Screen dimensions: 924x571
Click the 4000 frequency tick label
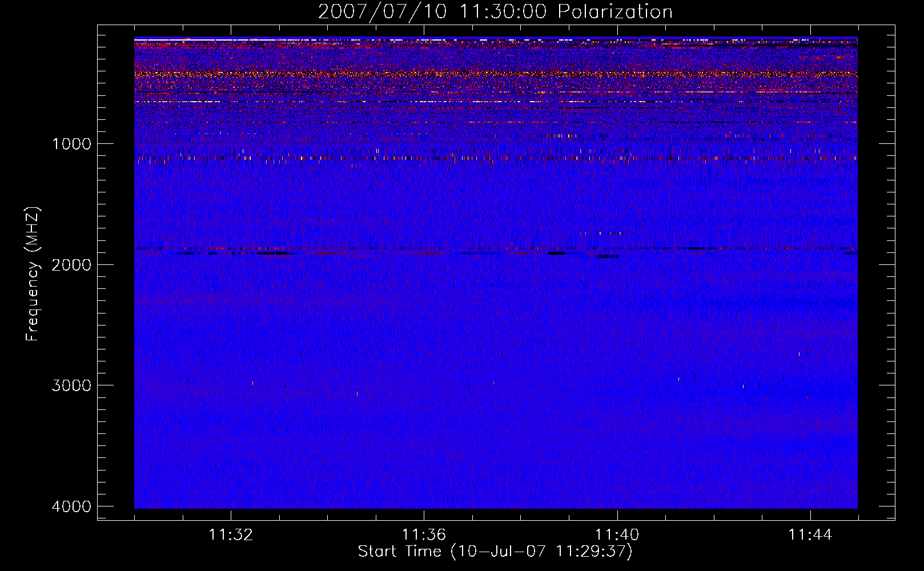pos(71,506)
